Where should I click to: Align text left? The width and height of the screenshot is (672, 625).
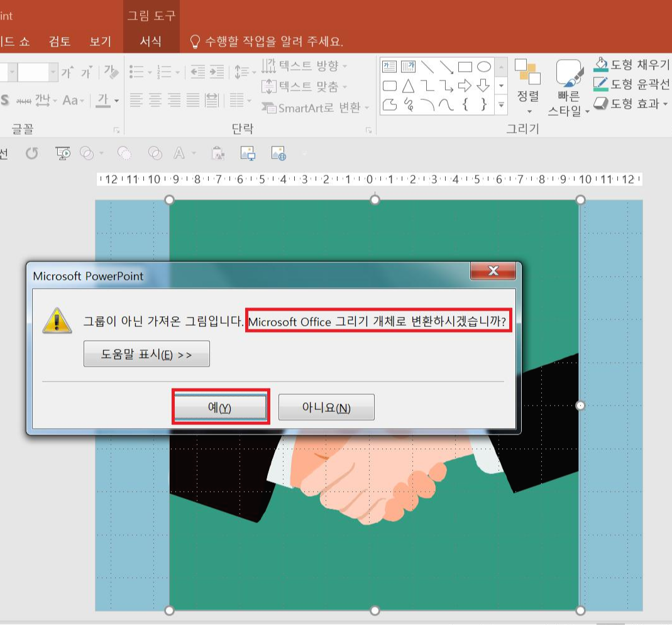(x=136, y=100)
